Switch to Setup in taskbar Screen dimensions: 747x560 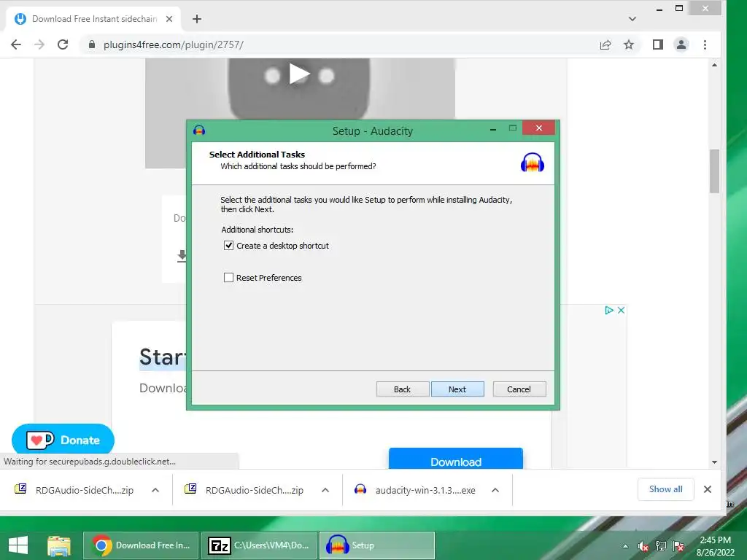pos(377,545)
